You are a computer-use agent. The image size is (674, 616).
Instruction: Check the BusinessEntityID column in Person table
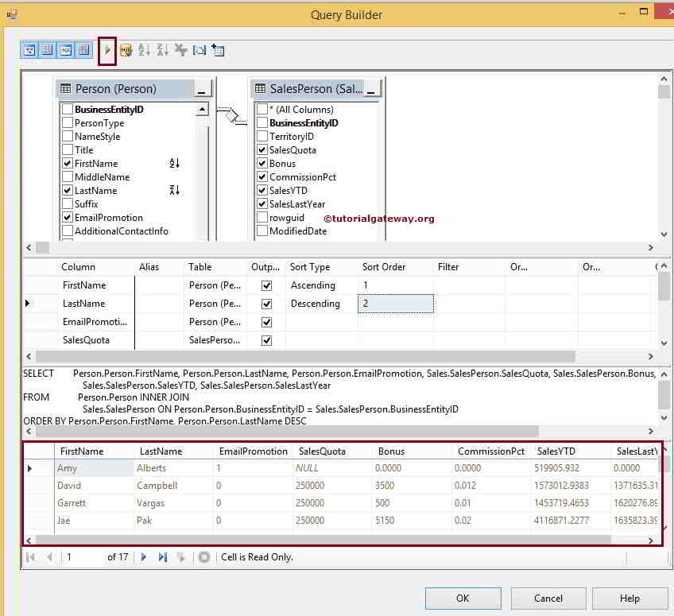click(x=68, y=109)
